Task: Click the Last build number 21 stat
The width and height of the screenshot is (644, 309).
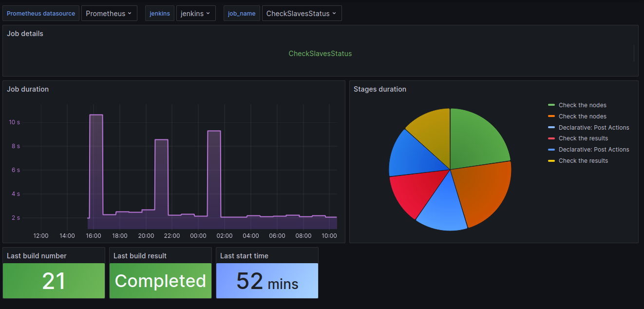Action: [54, 281]
